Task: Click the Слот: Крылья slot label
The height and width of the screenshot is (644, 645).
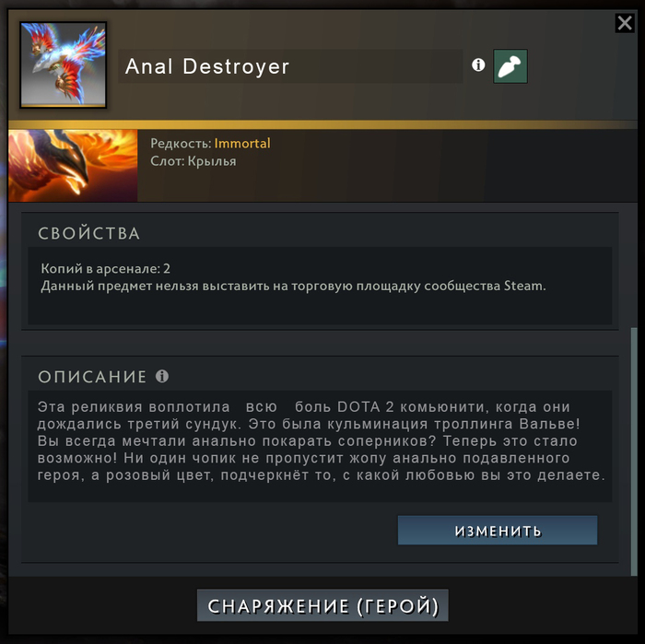Action: 193,161
